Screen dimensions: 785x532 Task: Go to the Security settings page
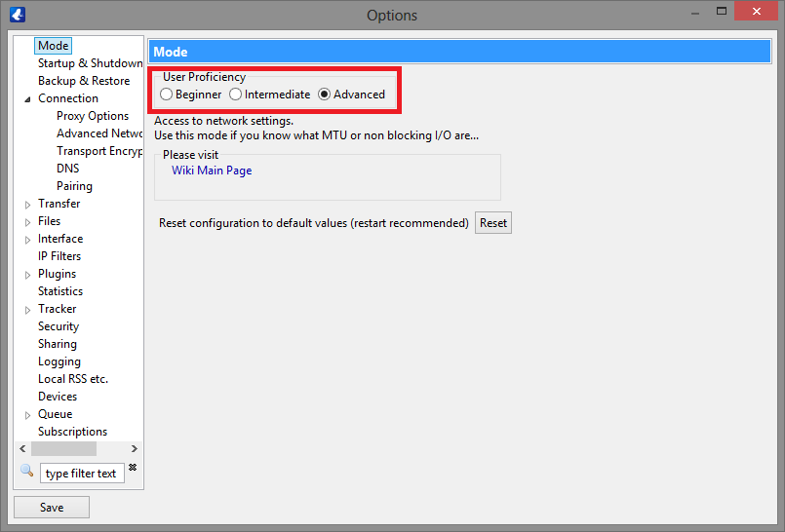point(59,326)
